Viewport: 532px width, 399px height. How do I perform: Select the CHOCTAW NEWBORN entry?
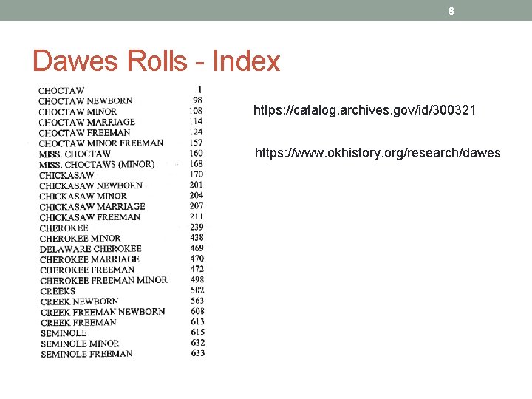coord(86,101)
